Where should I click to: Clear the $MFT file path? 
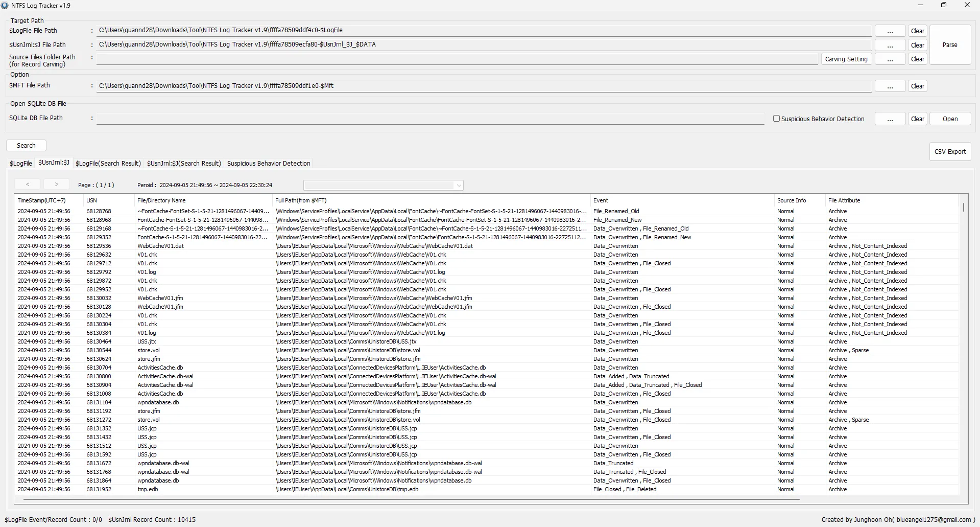pyautogui.click(x=917, y=86)
